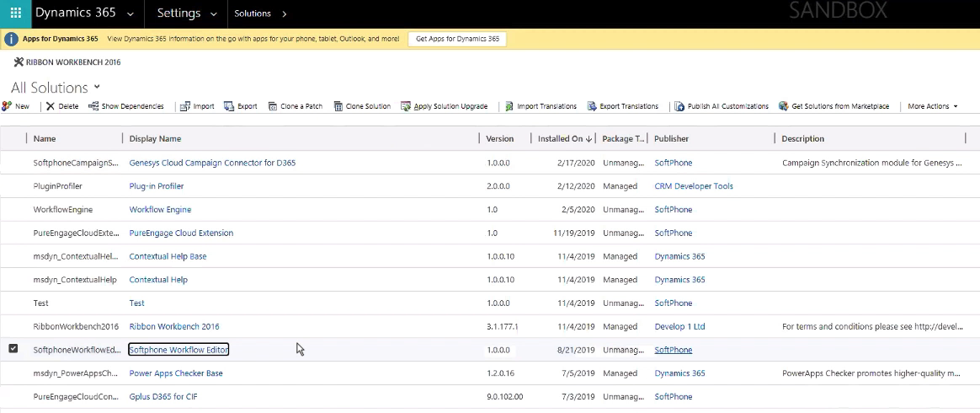Sort by the Name column header
The image size is (980, 413).
tap(45, 139)
